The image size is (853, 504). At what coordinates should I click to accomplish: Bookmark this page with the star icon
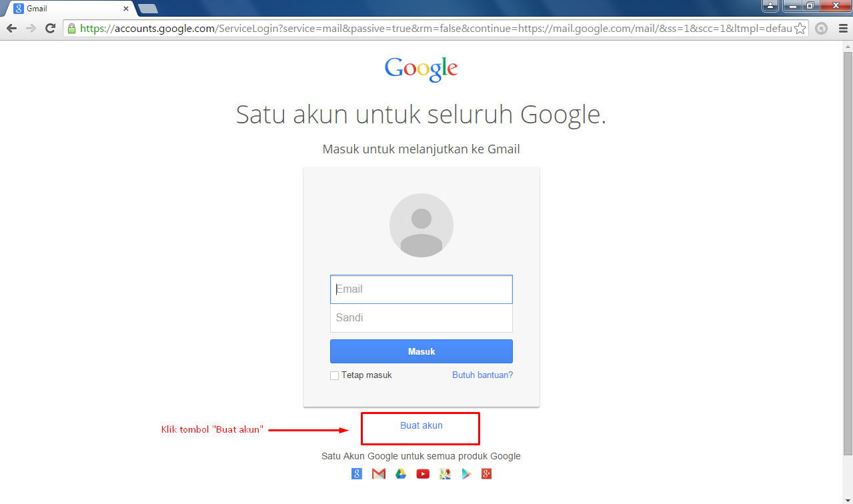800,29
